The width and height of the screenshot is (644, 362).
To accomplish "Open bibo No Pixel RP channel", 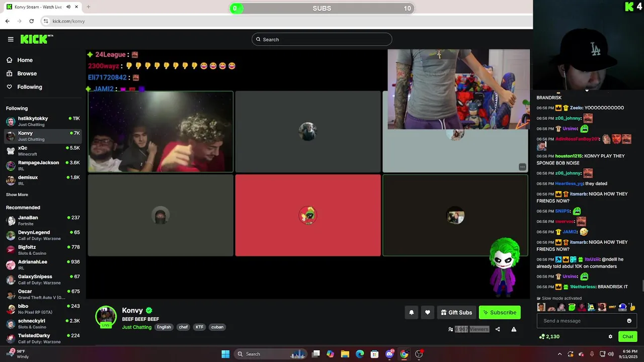I will click(43, 309).
